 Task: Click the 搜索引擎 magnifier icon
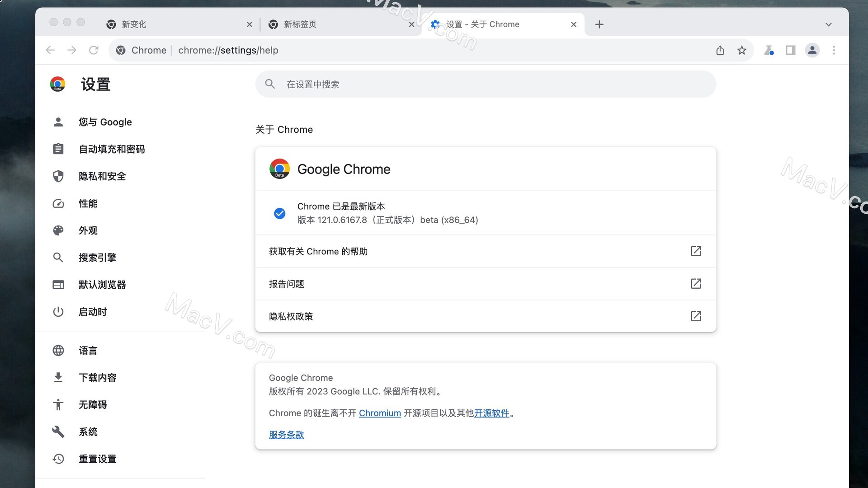pyautogui.click(x=57, y=258)
